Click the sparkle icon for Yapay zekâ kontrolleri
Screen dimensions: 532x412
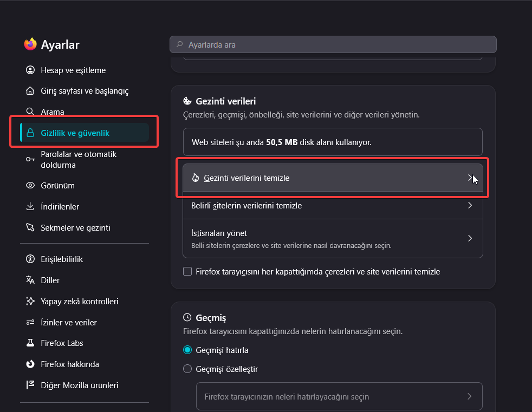[30, 301]
